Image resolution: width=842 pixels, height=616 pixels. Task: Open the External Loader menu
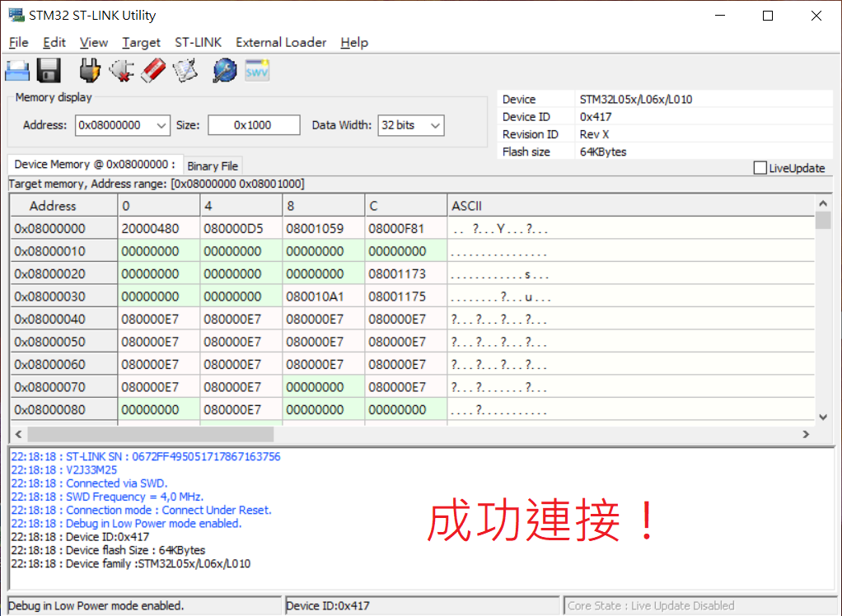pyautogui.click(x=281, y=42)
